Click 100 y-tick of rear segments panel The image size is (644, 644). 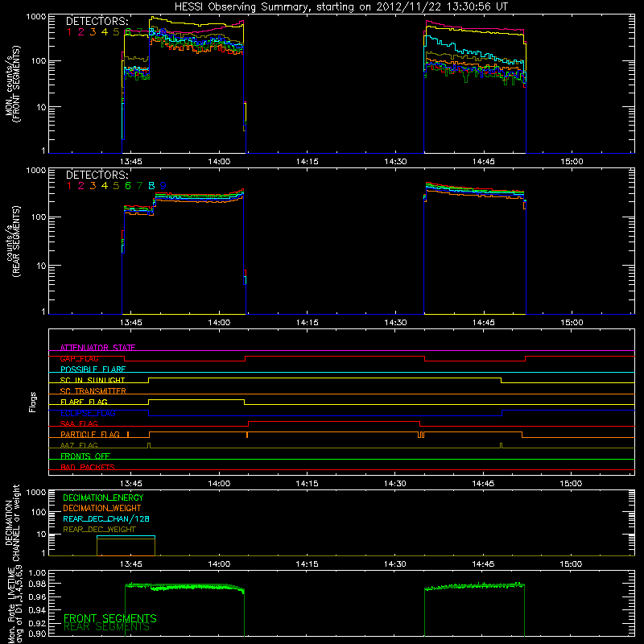[39, 217]
